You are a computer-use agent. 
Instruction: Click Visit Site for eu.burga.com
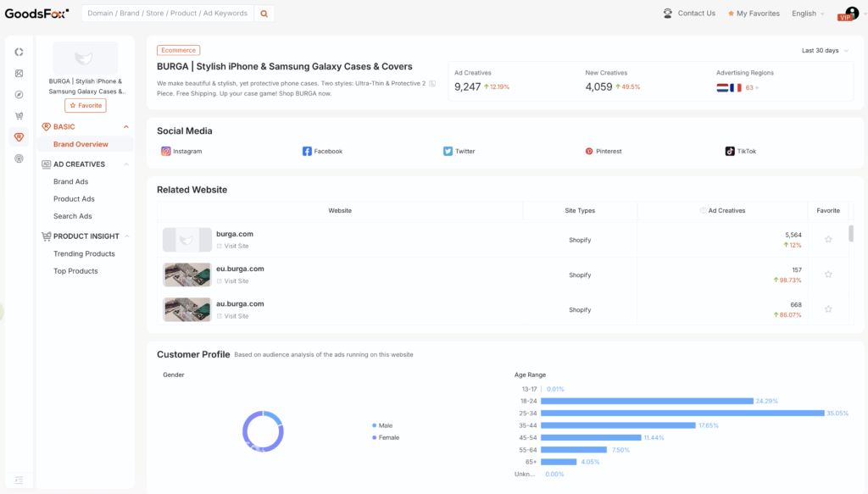232,281
